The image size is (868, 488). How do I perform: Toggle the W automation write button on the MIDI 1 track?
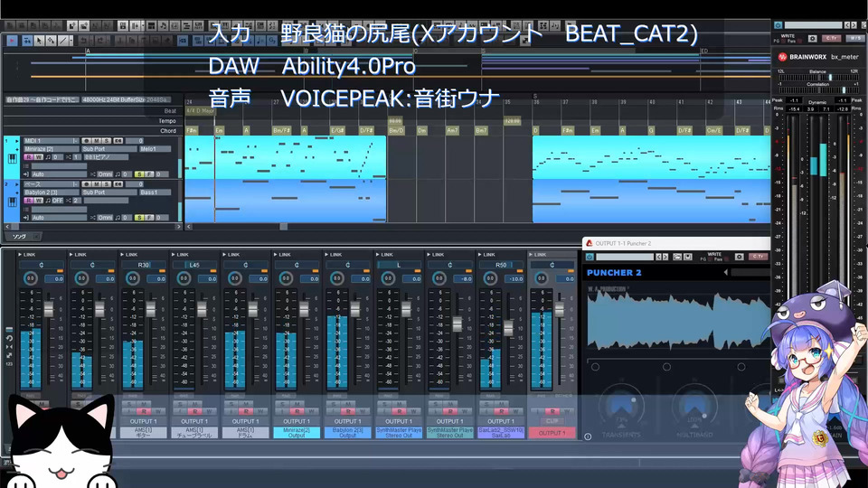pos(39,157)
